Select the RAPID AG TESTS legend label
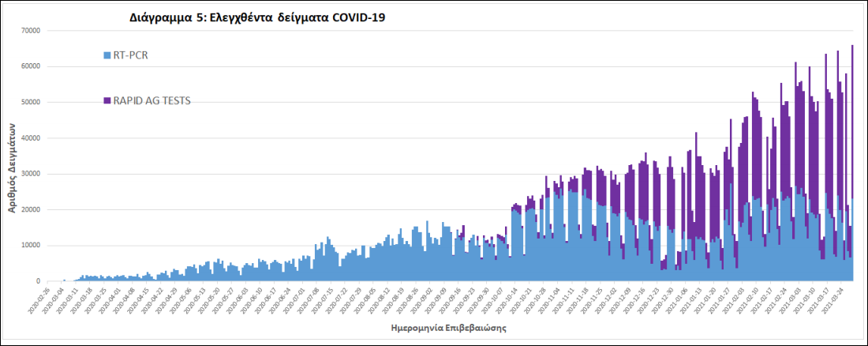 point(152,100)
